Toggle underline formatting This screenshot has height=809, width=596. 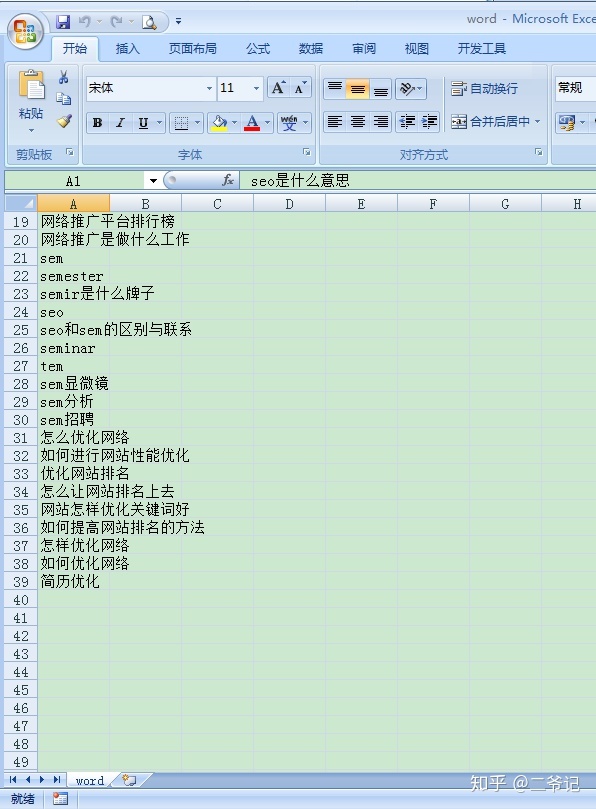click(x=143, y=123)
